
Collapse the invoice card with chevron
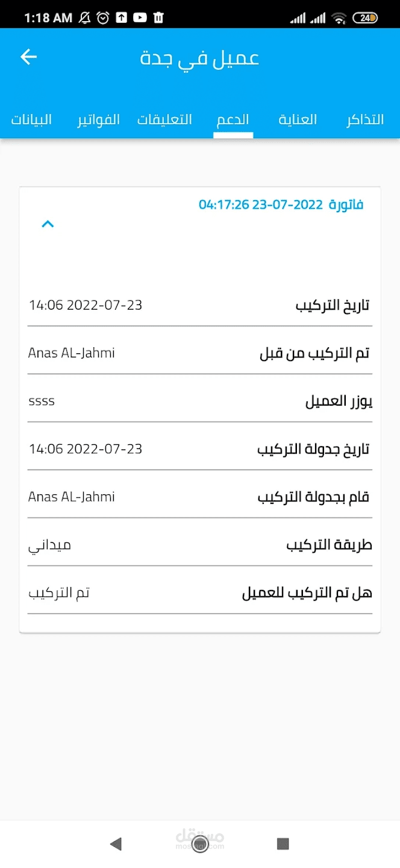48,224
